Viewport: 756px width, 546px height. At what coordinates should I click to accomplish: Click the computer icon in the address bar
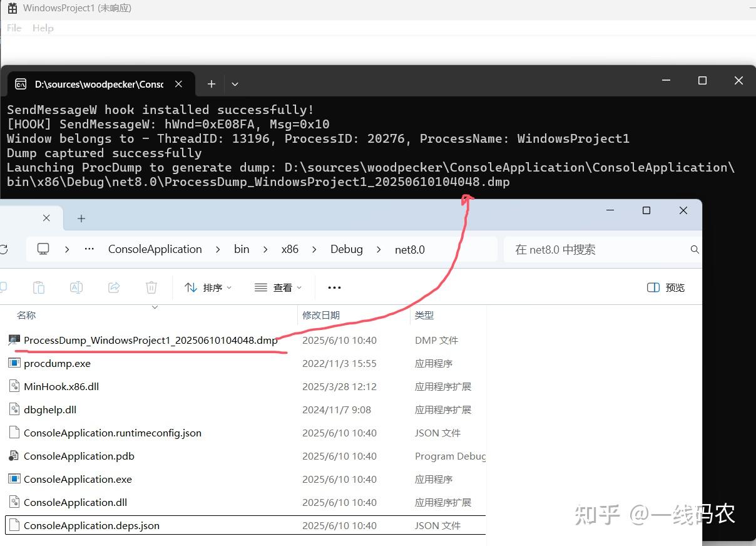(42, 248)
